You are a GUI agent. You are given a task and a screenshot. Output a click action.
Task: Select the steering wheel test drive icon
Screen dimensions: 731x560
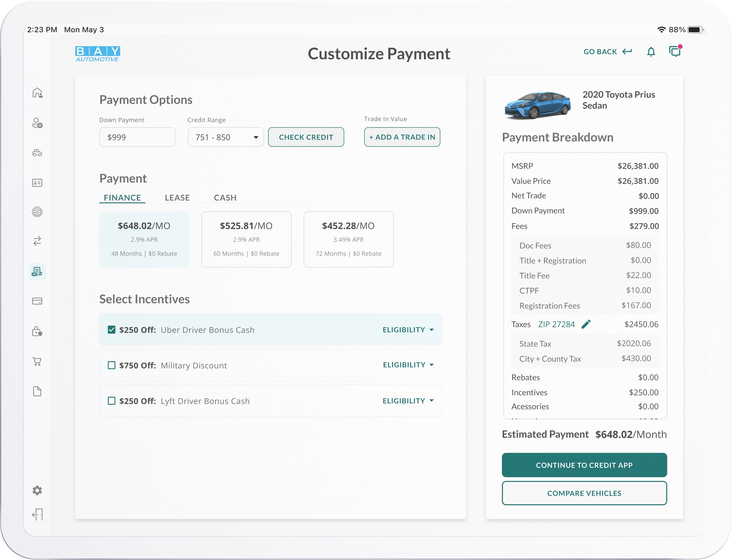tap(37, 212)
